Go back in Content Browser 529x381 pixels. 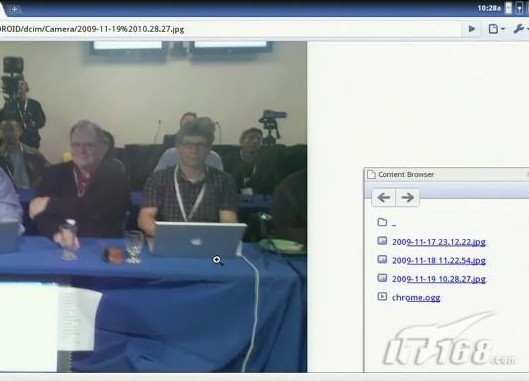coord(384,197)
